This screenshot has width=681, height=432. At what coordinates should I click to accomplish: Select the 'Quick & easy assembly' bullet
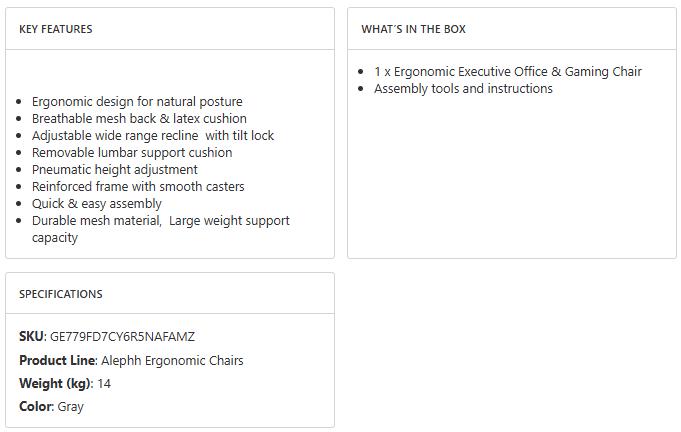point(96,203)
